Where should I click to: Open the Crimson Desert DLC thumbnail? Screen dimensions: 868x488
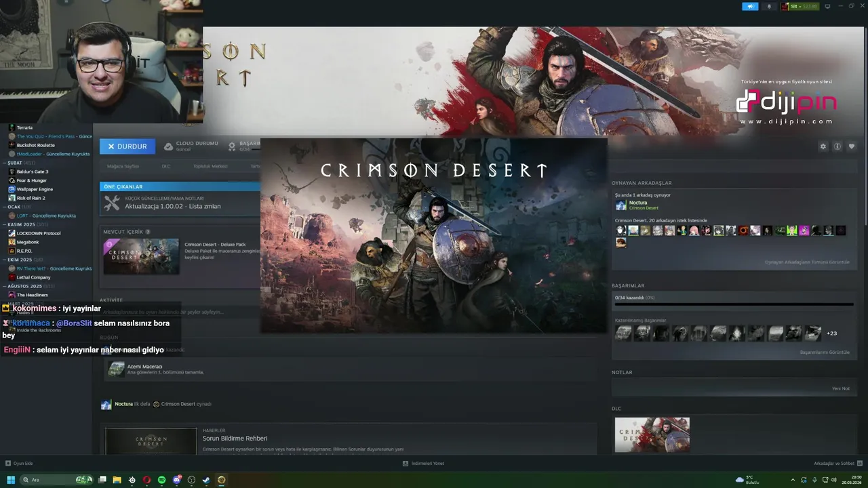point(652,434)
